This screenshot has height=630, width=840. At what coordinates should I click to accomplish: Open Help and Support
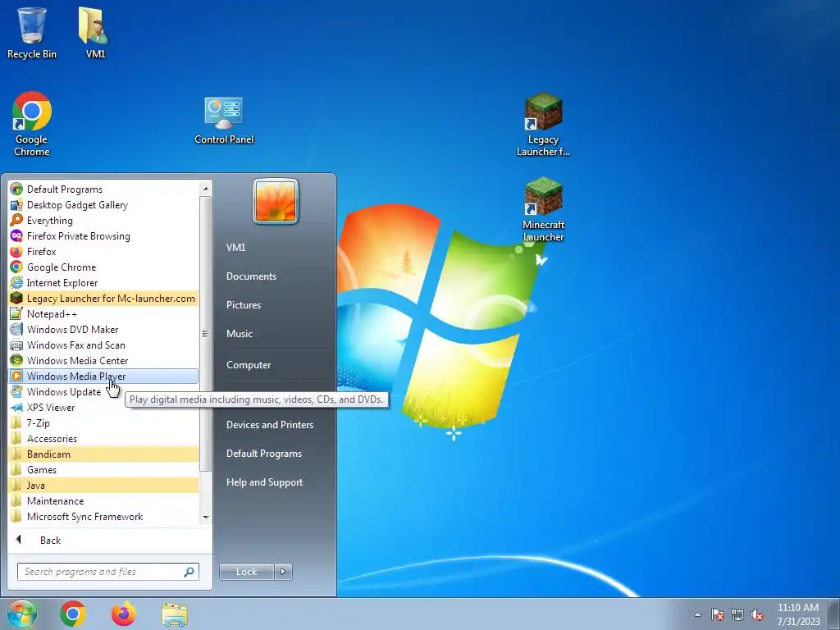[274, 482]
